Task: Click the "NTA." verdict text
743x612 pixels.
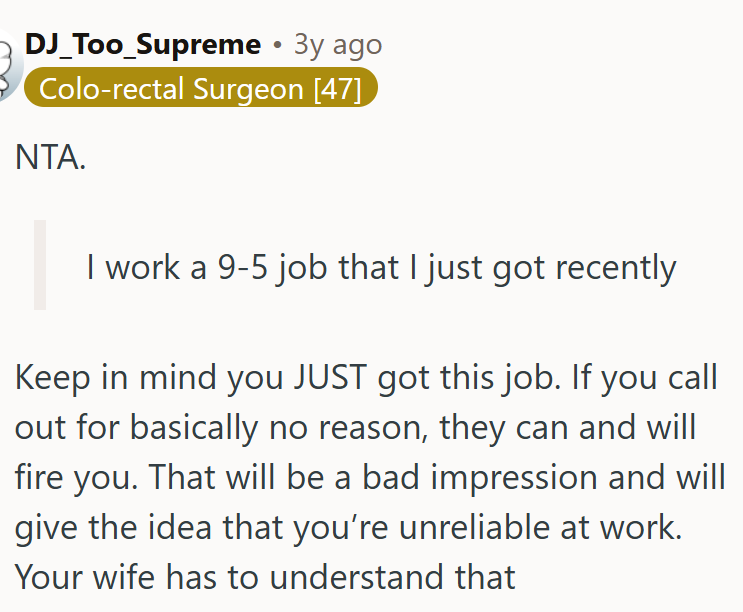Action: click(51, 158)
